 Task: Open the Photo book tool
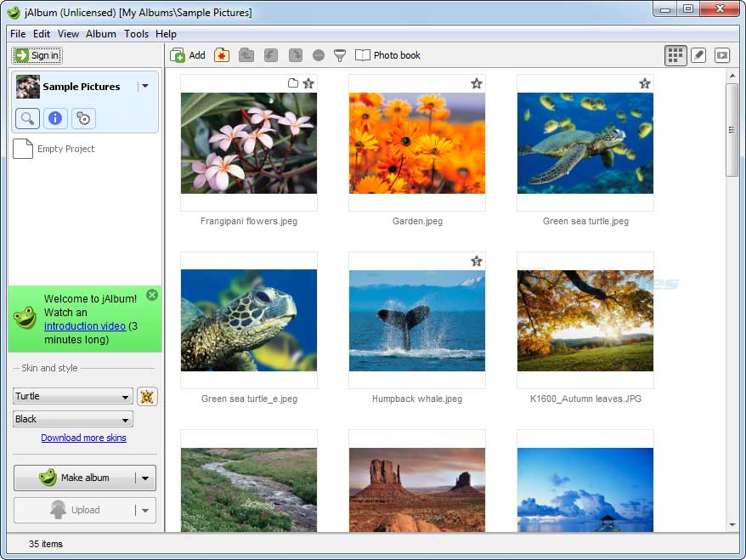(387, 55)
